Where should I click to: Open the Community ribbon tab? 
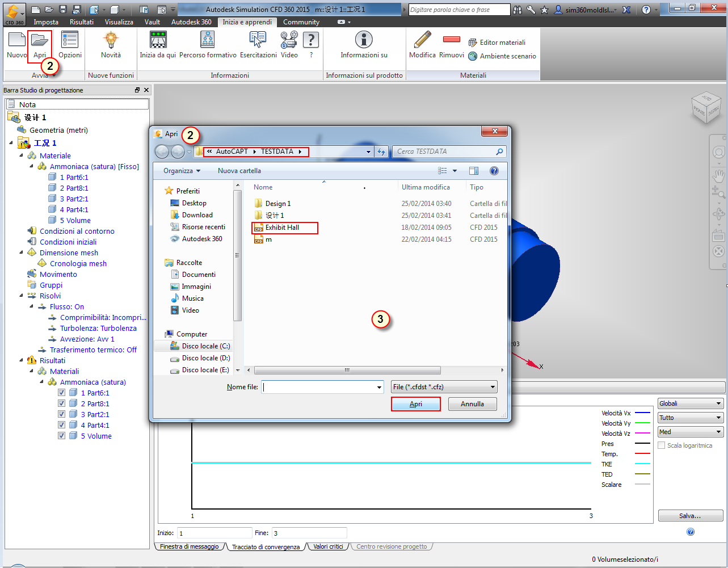[x=301, y=22]
